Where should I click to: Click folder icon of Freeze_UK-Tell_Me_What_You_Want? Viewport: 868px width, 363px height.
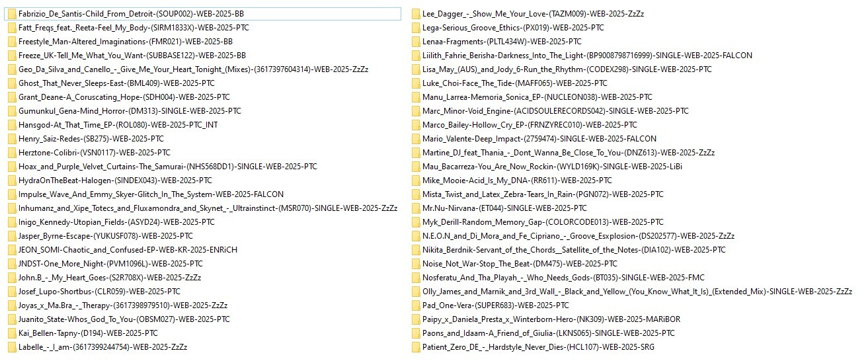click(x=11, y=56)
